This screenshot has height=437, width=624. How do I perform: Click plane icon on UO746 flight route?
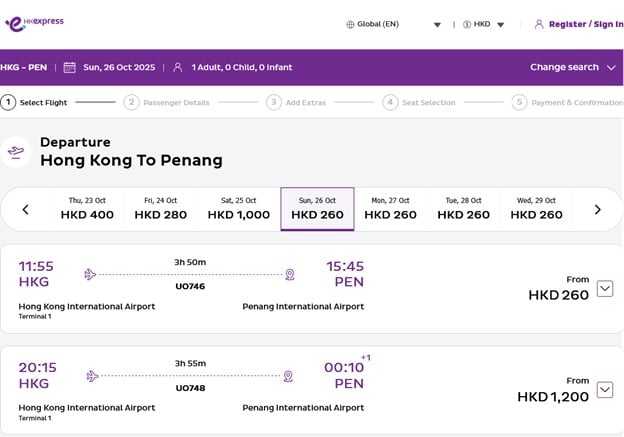point(90,274)
